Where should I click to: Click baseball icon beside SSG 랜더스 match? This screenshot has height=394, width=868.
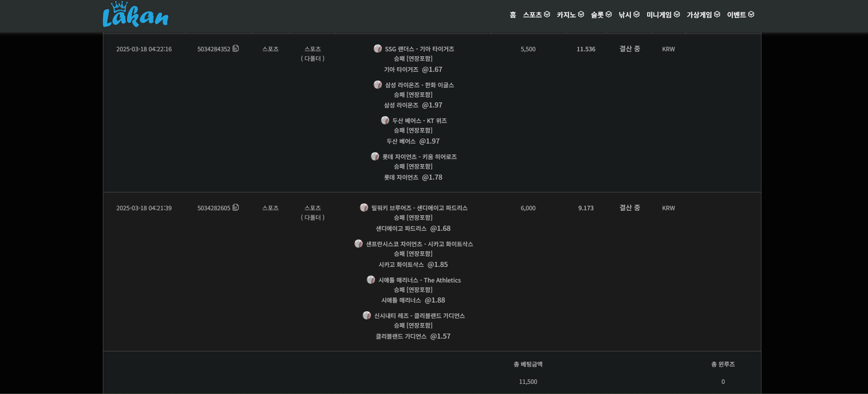378,49
